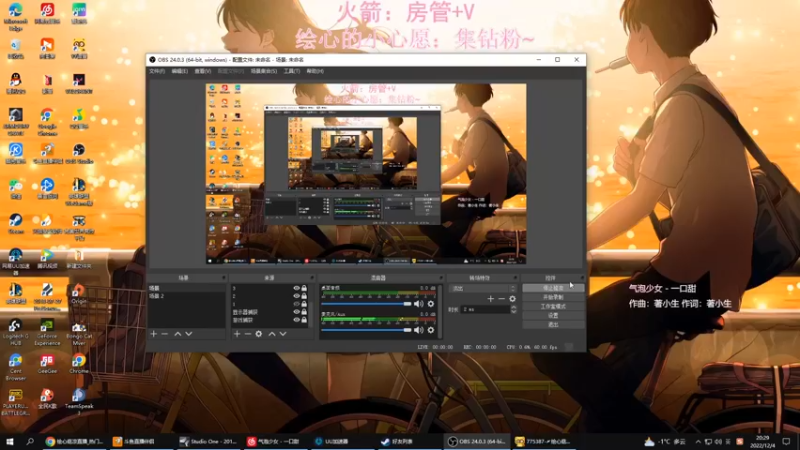Viewport: 800px width, 450px height.
Task: Open OBS Studio desktop shortcut
Action: click(79, 153)
